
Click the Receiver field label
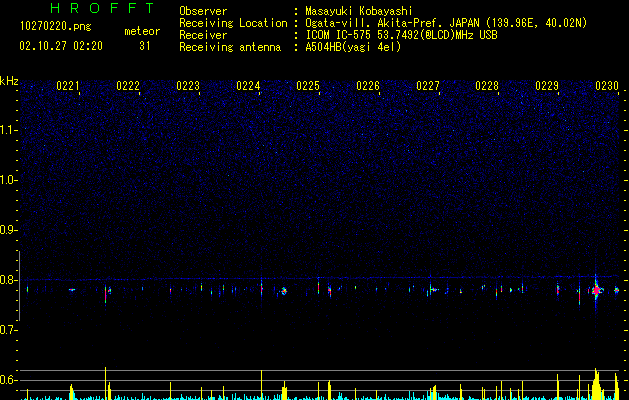point(203,35)
